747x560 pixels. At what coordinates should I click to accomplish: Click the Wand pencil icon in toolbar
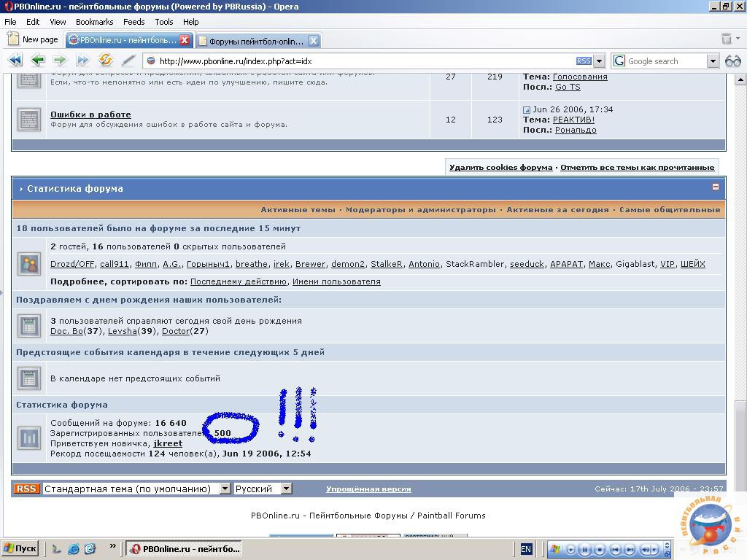coord(128,61)
